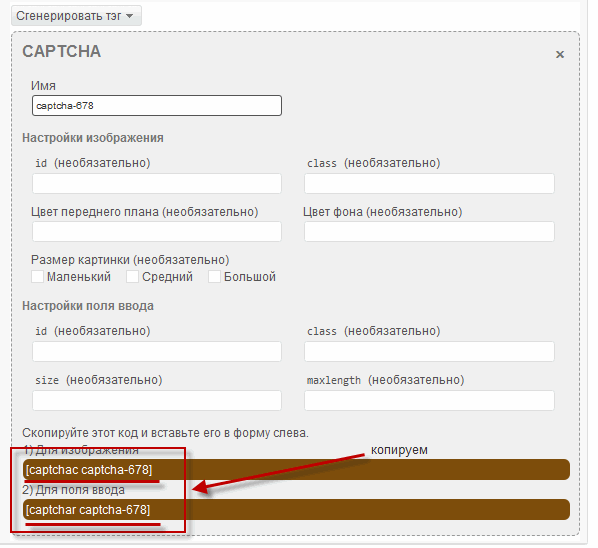Click the Цвет фона input field
598x548 pixels.
pyautogui.click(x=429, y=231)
